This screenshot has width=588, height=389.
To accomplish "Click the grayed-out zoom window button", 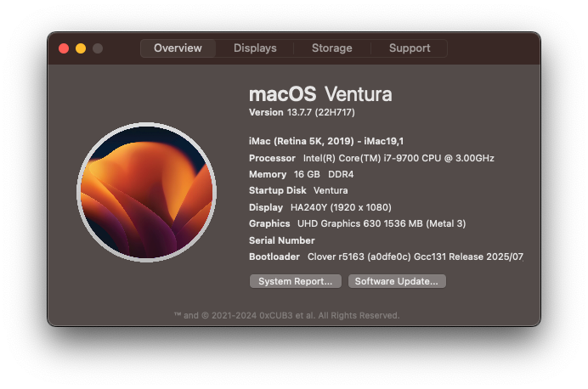I will click(x=98, y=48).
